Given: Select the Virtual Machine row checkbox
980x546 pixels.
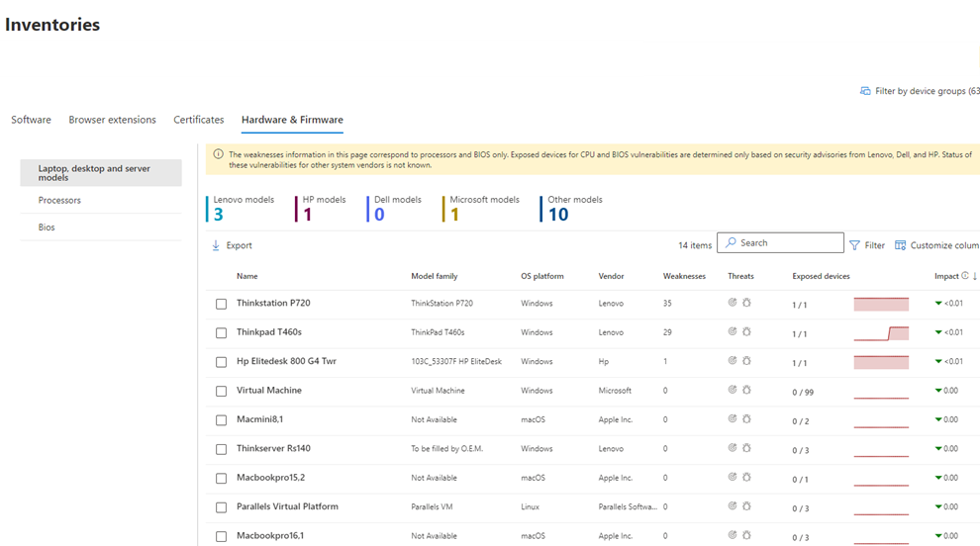Looking at the screenshot, I should (222, 391).
